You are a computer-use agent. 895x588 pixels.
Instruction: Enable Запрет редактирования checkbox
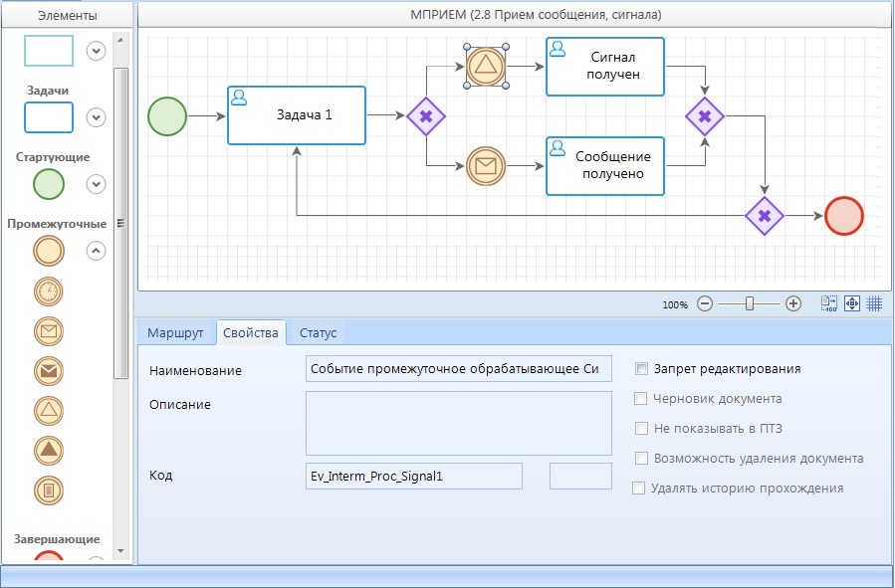click(642, 369)
